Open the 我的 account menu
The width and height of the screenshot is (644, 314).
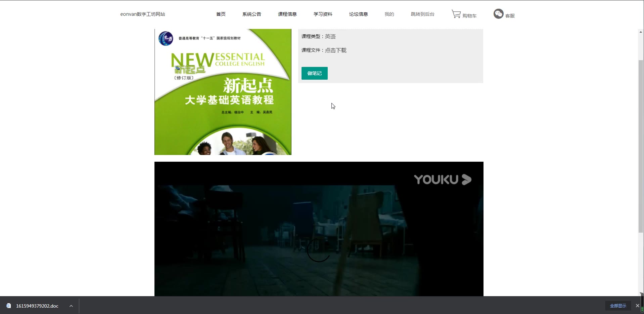389,14
